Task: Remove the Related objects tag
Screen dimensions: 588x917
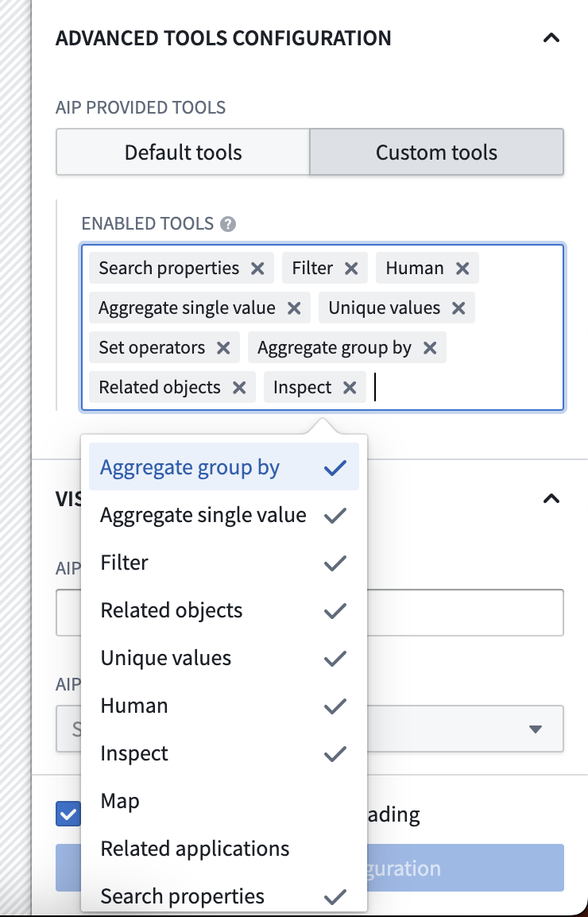Action: tap(238, 388)
